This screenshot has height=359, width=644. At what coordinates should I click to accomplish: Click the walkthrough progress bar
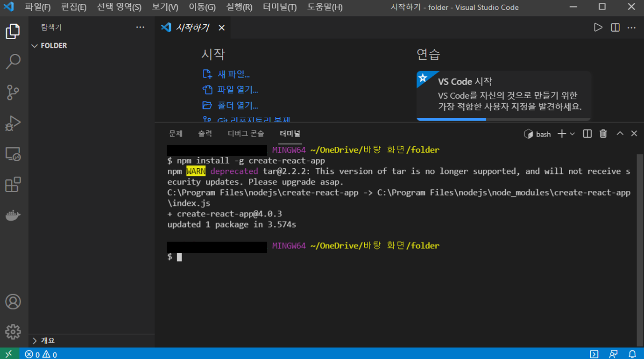(x=504, y=119)
